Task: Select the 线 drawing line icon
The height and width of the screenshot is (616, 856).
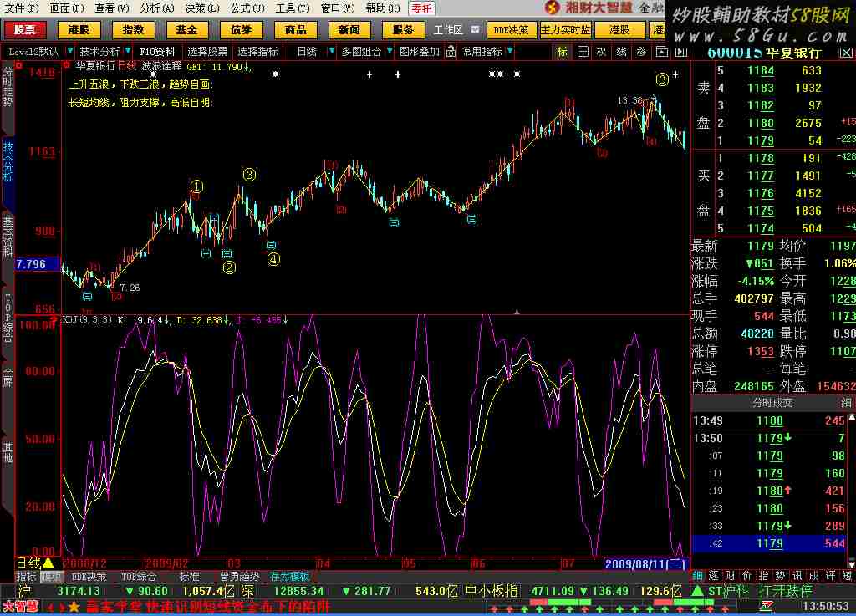Action: pyautogui.click(x=622, y=51)
